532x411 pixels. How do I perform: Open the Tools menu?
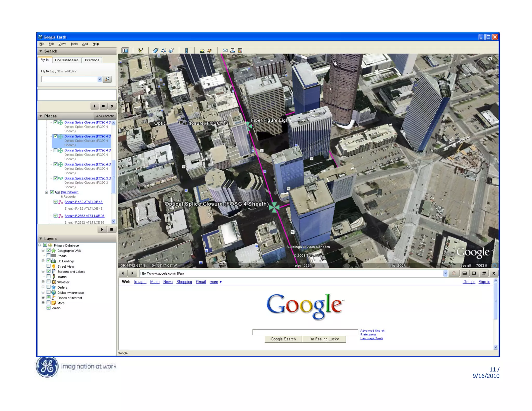click(x=74, y=44)
